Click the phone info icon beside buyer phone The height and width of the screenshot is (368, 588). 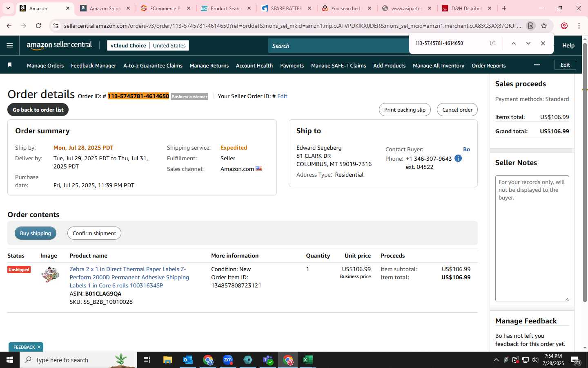[x=458, y=158]
